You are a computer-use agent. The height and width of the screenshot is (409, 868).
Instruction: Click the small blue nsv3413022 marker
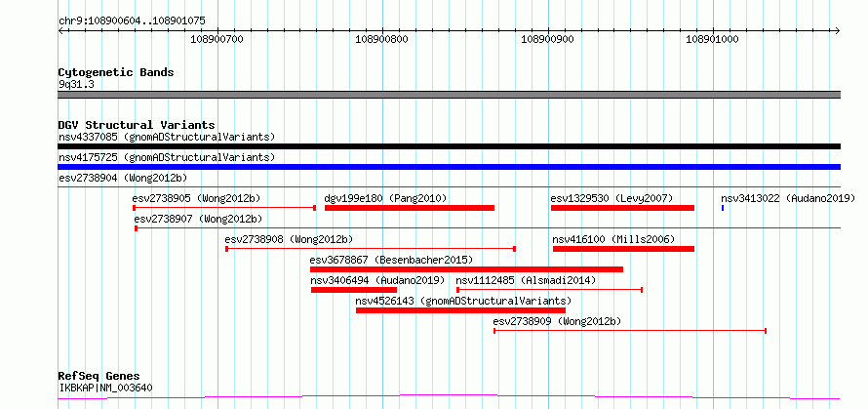tap(723, 208)
